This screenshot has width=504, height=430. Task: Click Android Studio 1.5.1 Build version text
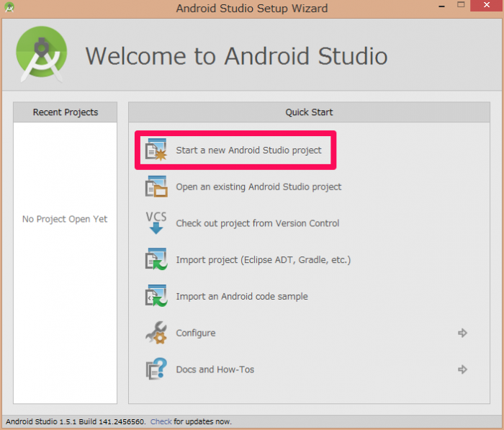[76, 421]
